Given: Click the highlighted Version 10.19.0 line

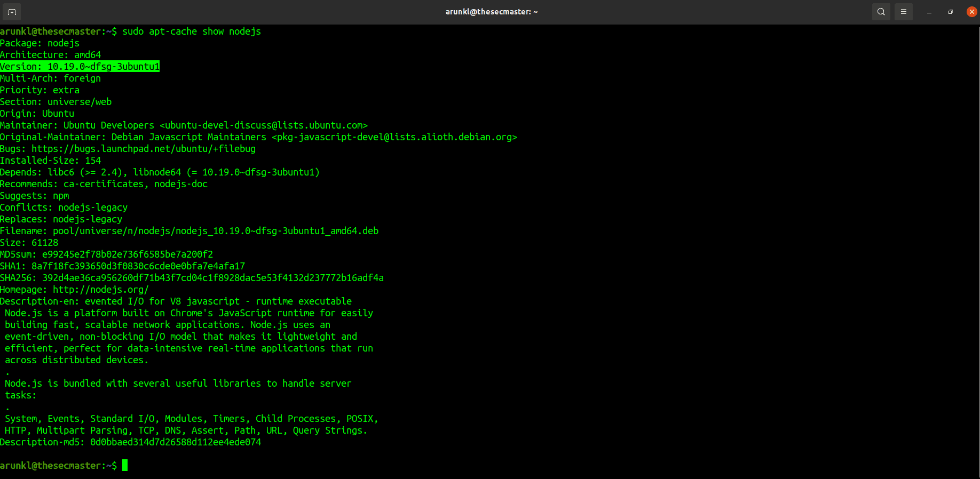Looking at the screenshot, I should (80, 67).
